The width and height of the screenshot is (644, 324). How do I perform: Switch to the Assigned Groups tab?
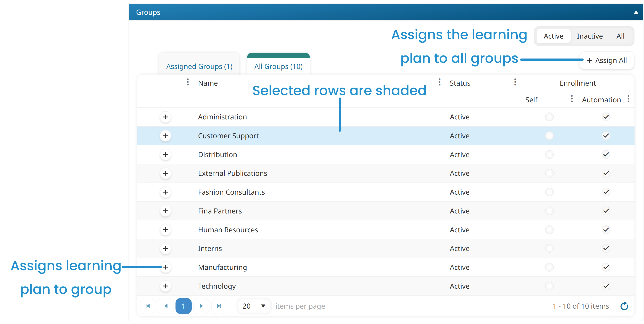pyautogui.click(x=200, y=66)
